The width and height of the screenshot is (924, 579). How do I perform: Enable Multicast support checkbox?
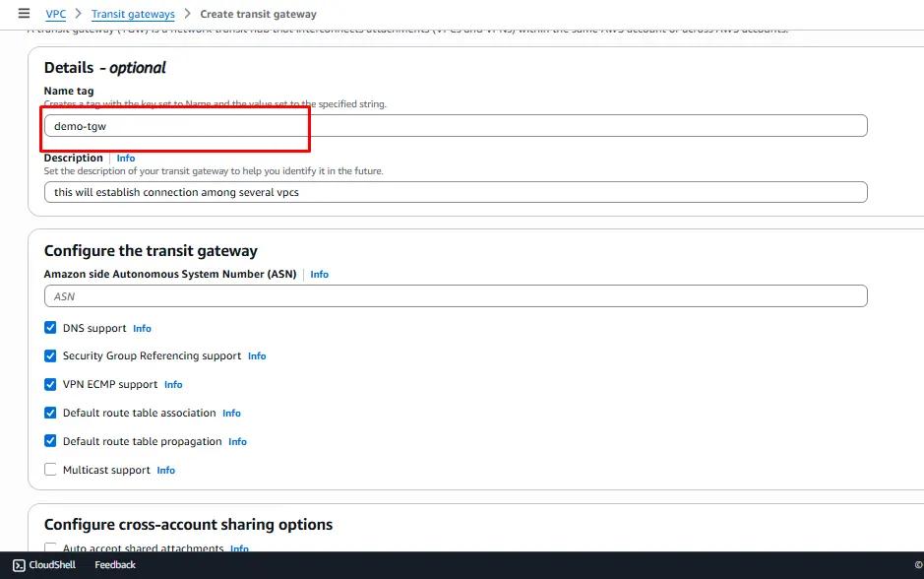[x=50, y=471]
